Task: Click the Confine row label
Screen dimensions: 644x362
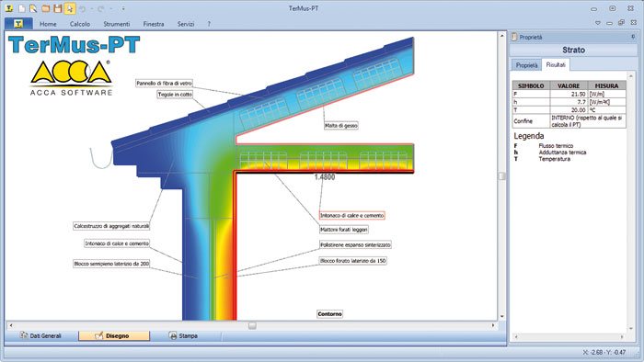Action: point(523,121)
